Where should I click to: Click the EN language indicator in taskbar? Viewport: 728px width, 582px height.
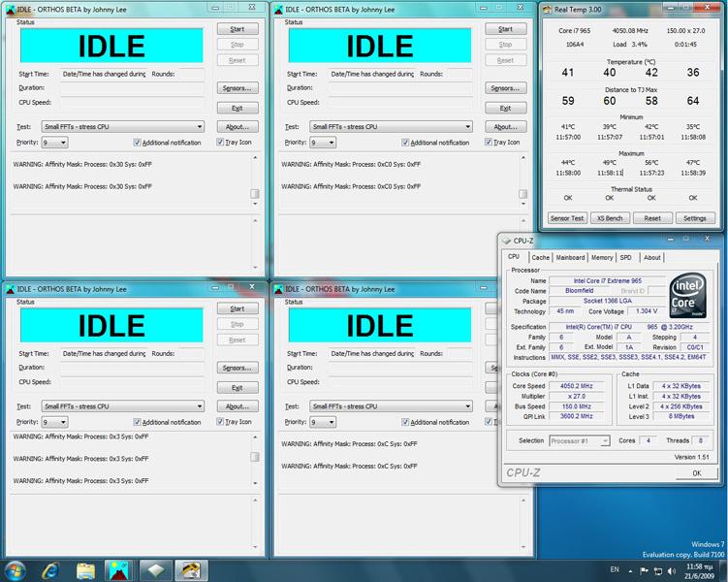click(615, 570)
